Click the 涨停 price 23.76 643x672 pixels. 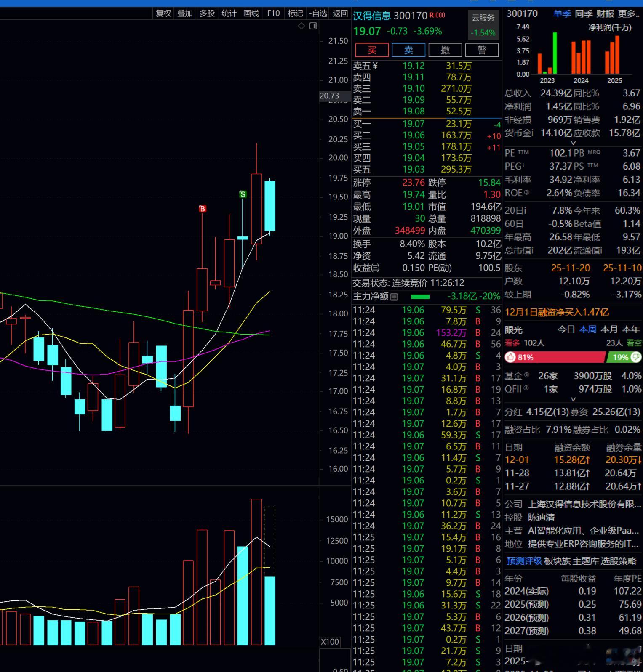click(414, 183)
